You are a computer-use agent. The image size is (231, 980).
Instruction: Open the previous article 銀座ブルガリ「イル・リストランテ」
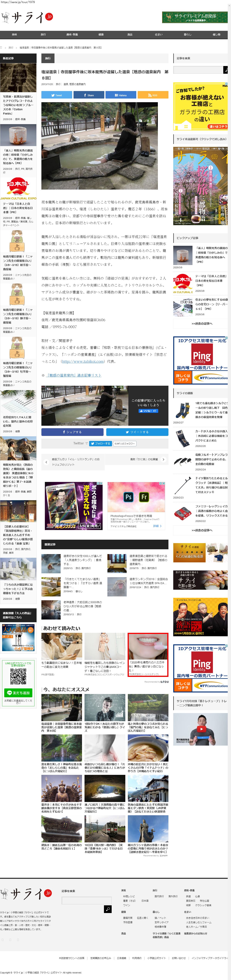click(x=76, y=462)
